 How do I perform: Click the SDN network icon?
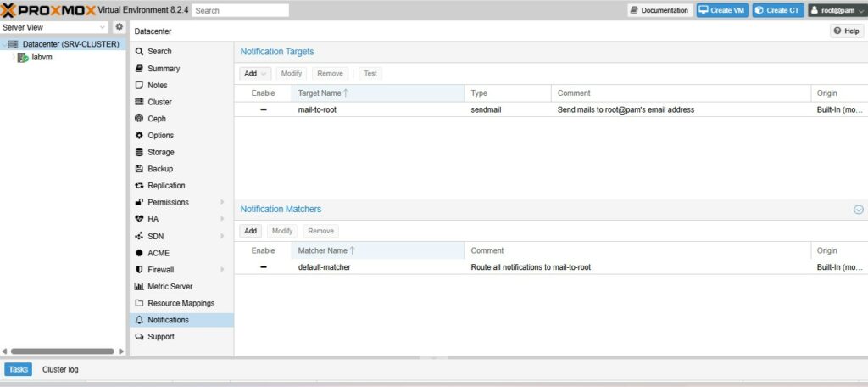coord(139,236)
